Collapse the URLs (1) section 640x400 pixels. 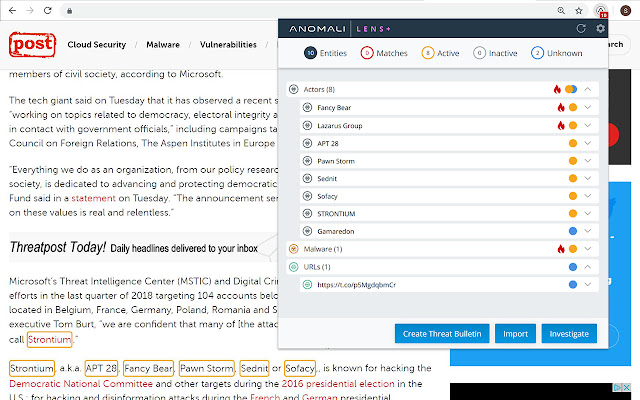588,267
